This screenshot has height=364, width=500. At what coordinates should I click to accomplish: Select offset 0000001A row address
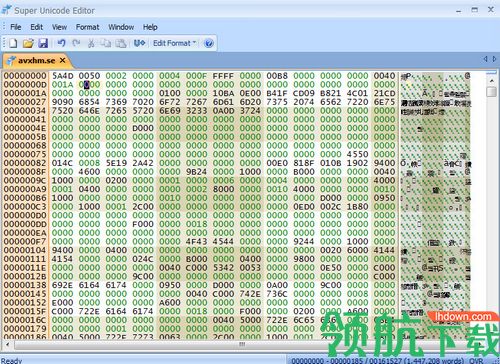[x=25, y=93]
